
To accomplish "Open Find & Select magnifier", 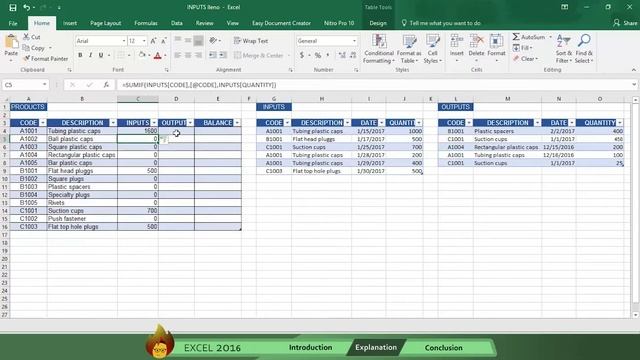I will pyautogui.click(x=584, y=49).
